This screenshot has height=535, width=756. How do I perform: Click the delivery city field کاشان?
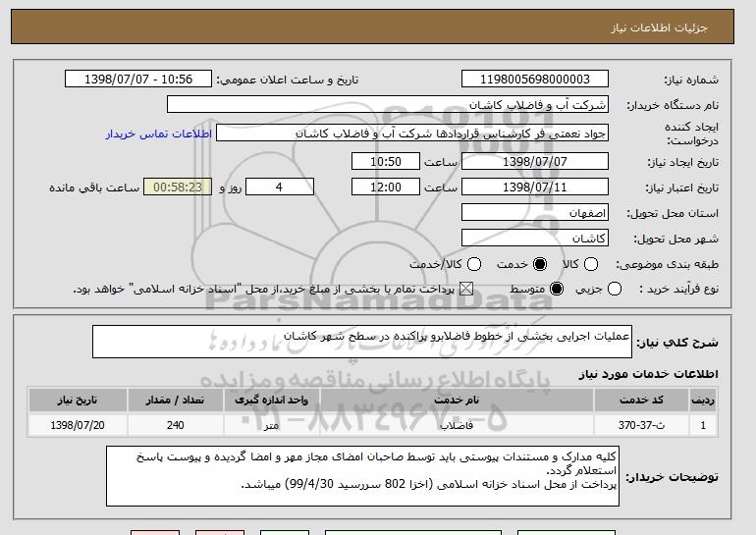535,239
